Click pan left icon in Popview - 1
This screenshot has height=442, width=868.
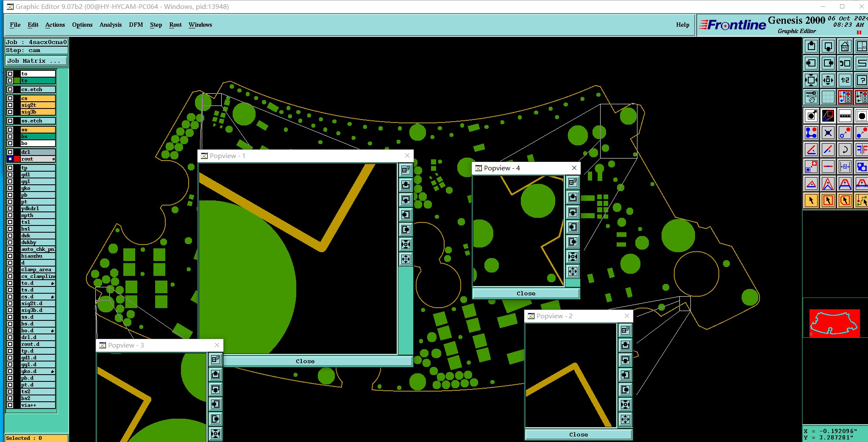tap(406, 214)
